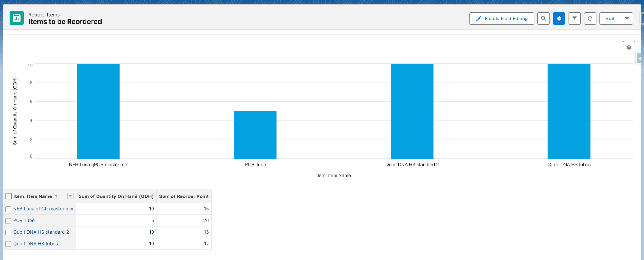Screen dimensions: 644x260
Task: Click Sum of Reorder Point column header
Action: click(184, 196)
